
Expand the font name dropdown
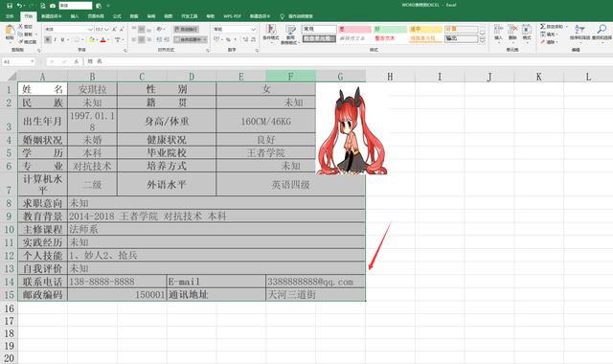(x=90, y=30)
